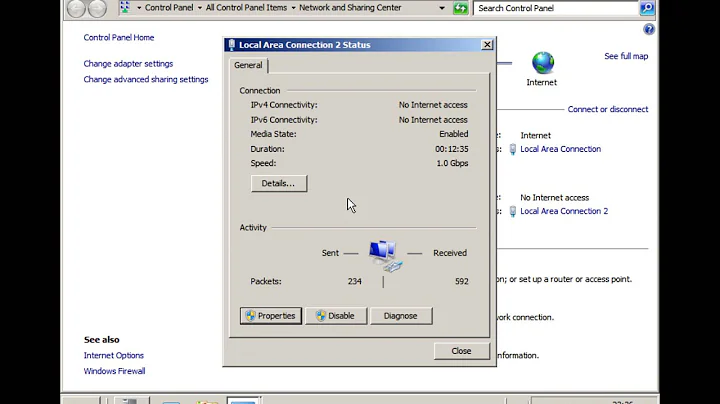The image size is (720, 404).
Task: Open Change advanced sharing settings
Action: point(146,79)
